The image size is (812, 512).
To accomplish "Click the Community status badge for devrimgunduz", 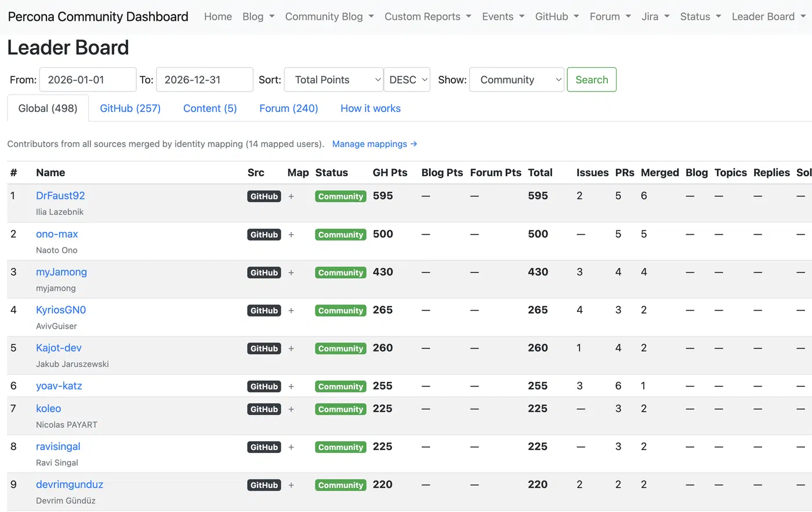I will 340,485.
